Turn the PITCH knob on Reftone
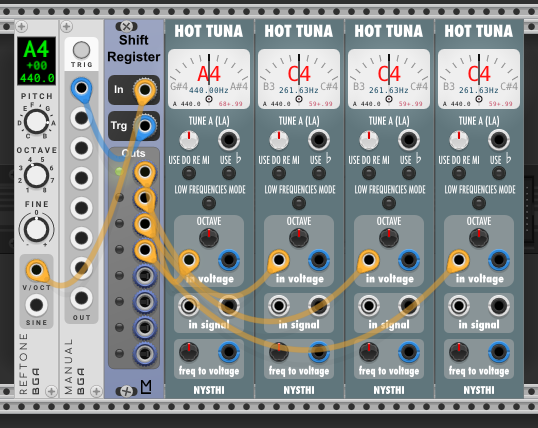This screenshot has width=538, height=428. point(36,122)
